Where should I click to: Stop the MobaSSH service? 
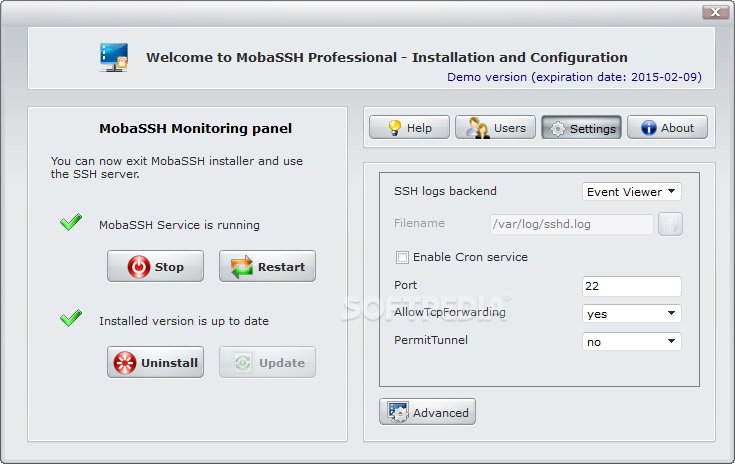(155, 266)
